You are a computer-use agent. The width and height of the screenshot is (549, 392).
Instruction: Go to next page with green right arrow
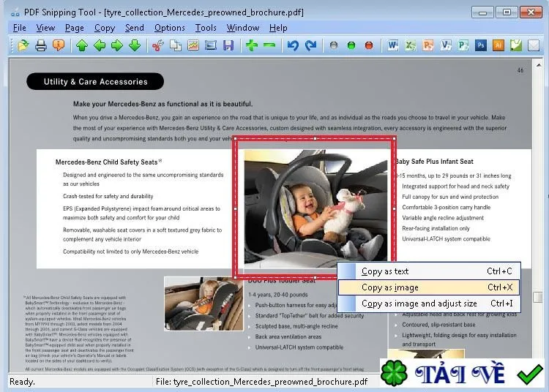coord(117,45)
